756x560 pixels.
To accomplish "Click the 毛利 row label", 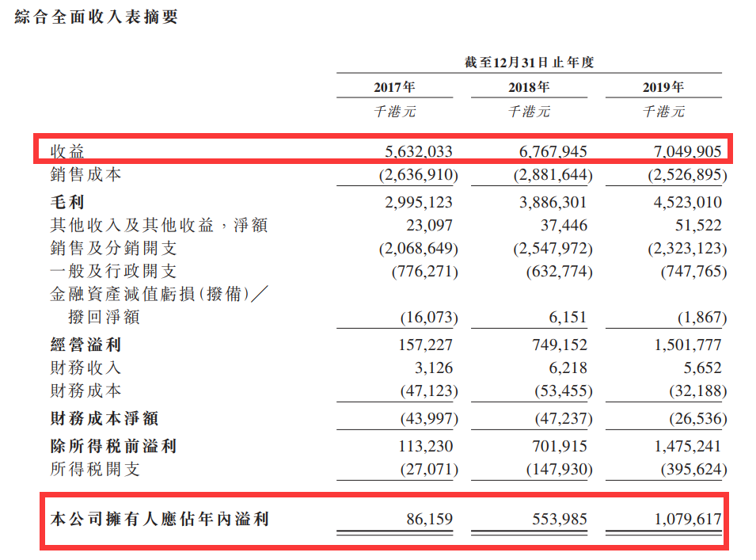I will click(x=67, y=202).
